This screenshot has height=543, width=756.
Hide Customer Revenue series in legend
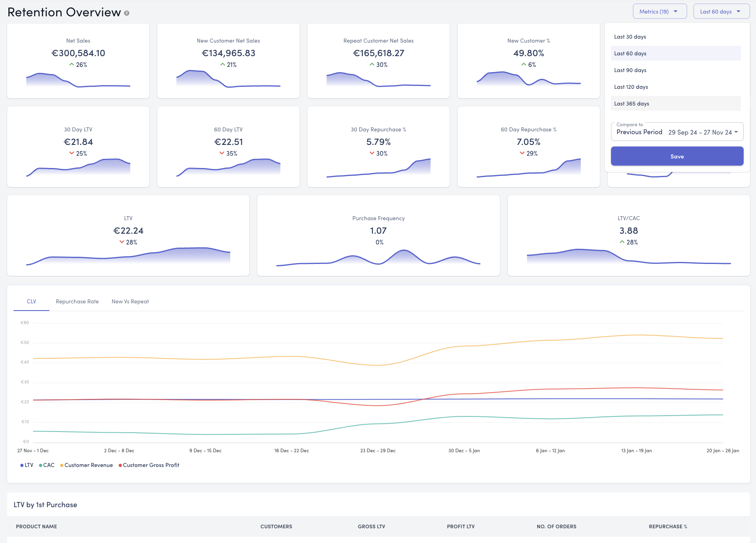86,465
